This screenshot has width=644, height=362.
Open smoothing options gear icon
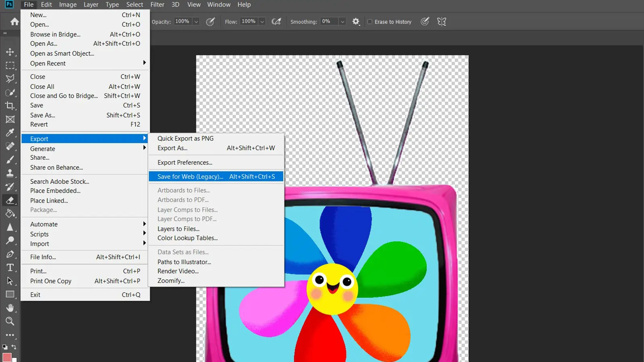click(356, 22)
